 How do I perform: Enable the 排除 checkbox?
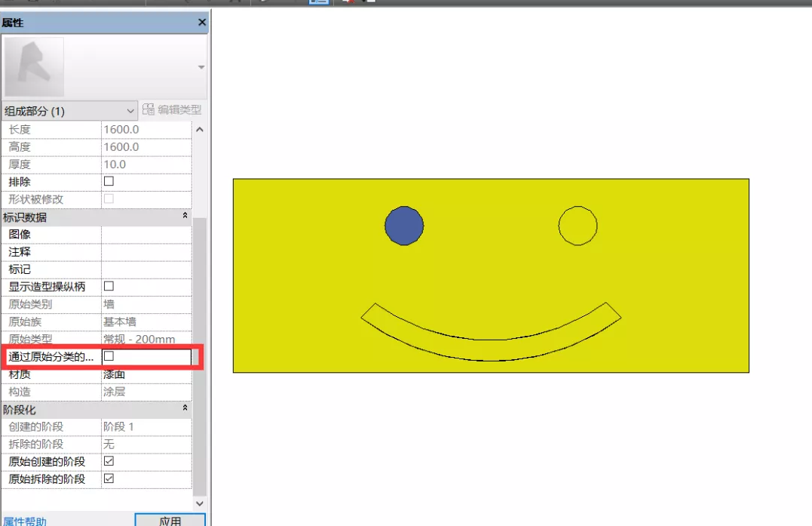point(108,181)
